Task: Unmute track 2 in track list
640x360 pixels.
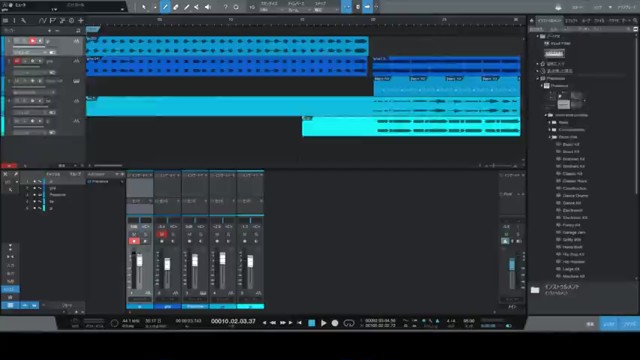Action: [17, 61]
